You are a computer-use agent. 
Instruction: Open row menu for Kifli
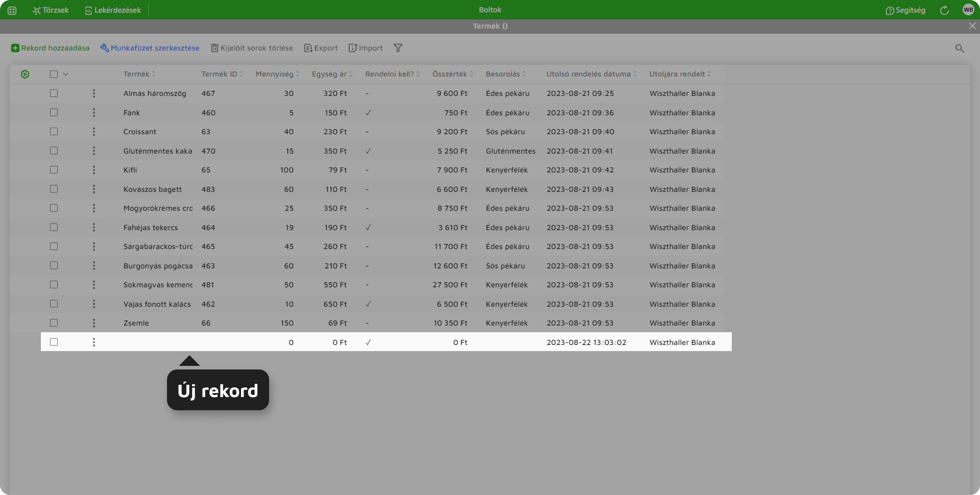[x=94, y=170]
